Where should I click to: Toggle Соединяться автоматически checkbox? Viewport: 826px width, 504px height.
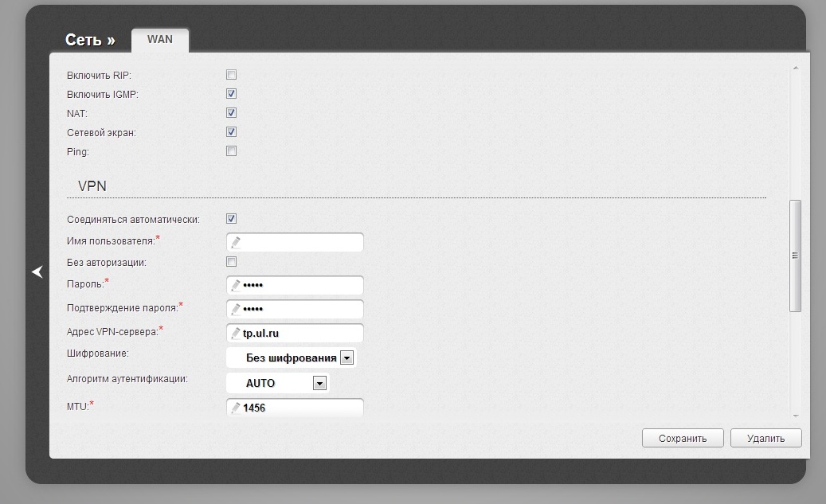click(x=231, y=218)
